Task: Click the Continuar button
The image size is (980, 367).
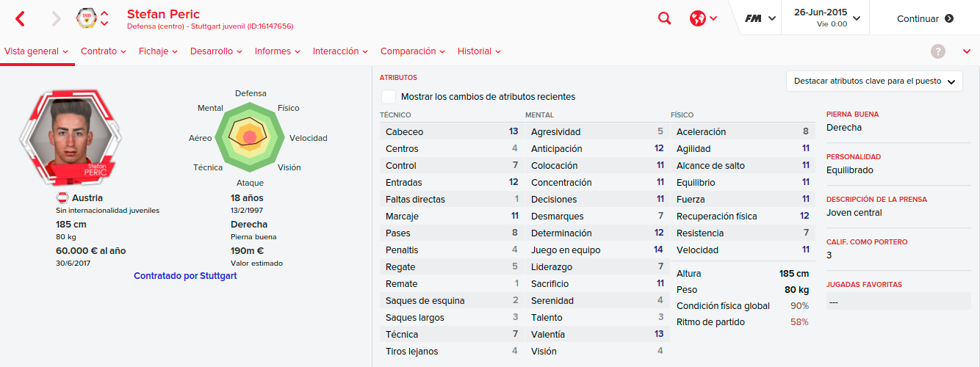Action: click(x=925, y=18)
